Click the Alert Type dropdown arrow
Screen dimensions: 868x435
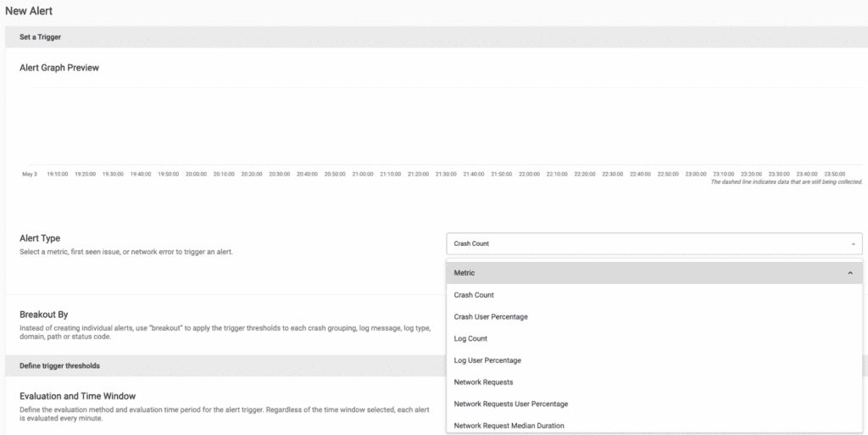coord(853,243)
